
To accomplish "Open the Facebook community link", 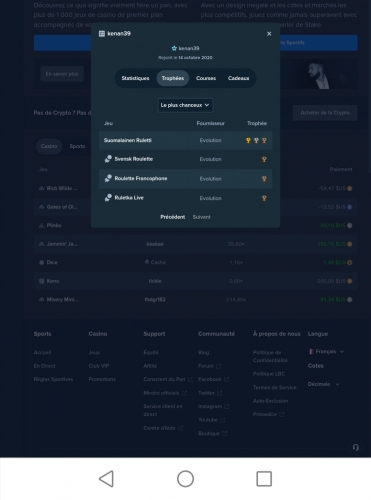I will coord(214,379).
